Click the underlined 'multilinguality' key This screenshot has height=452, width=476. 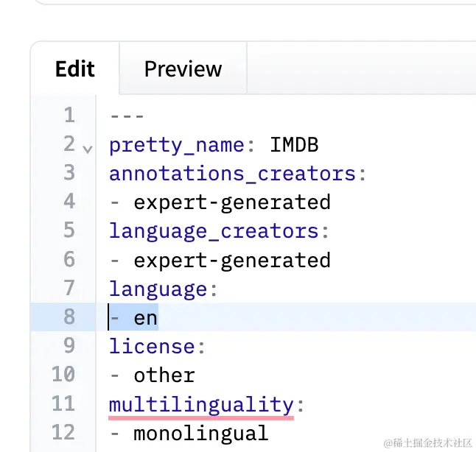point(201,405)
